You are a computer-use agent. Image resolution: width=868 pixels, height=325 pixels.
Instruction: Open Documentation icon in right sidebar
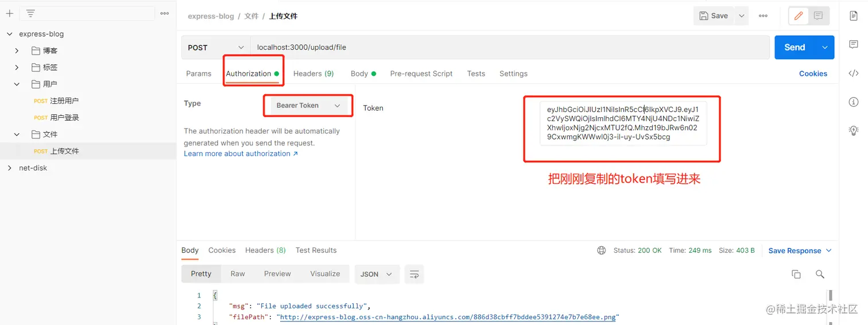tap(854, 16)
